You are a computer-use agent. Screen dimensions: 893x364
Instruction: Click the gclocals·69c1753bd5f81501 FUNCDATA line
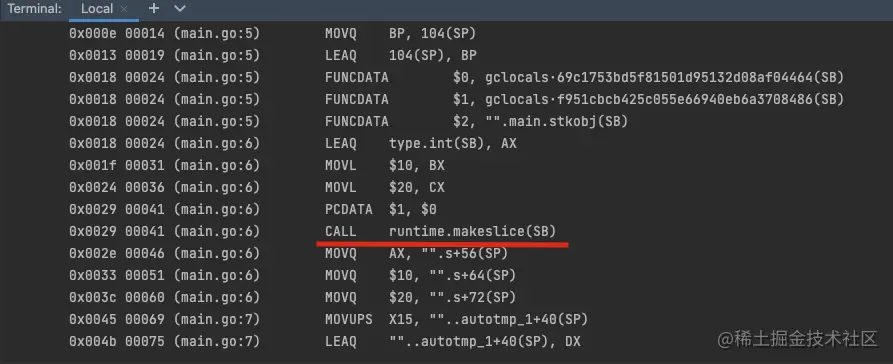point(584,77)
